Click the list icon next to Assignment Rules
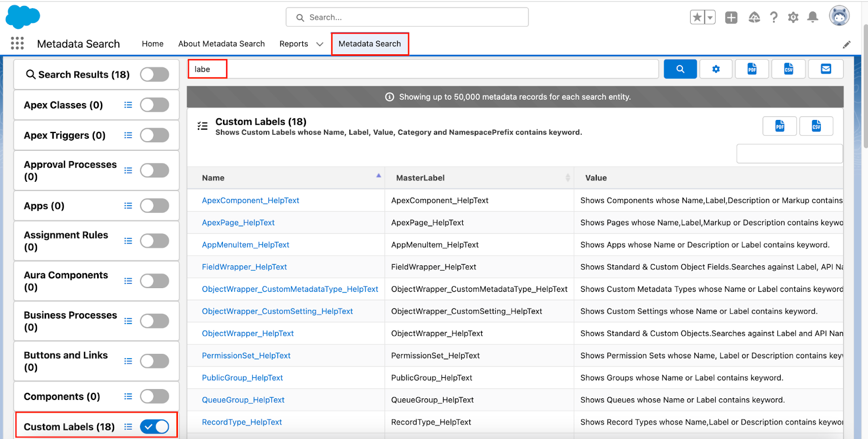This screenshot has width=868, height=439. [128, 241]
